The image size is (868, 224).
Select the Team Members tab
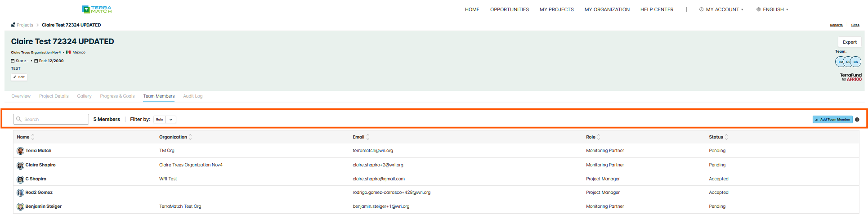tap(159, 96)
